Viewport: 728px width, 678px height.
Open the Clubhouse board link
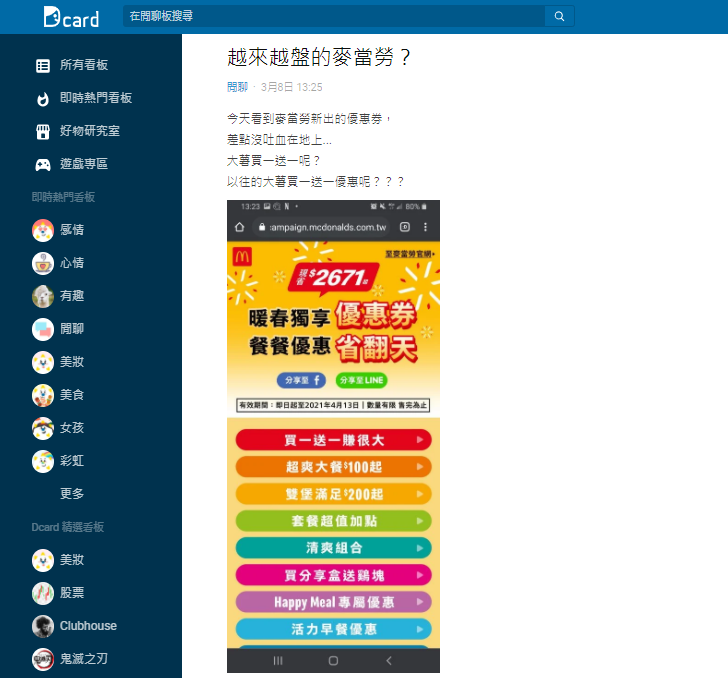click(x=88, y=626)
